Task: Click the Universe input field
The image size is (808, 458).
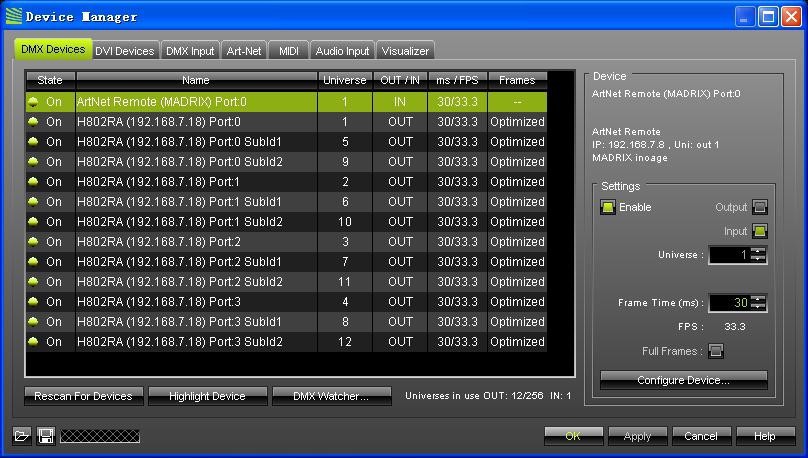Action: coord(729,255)
